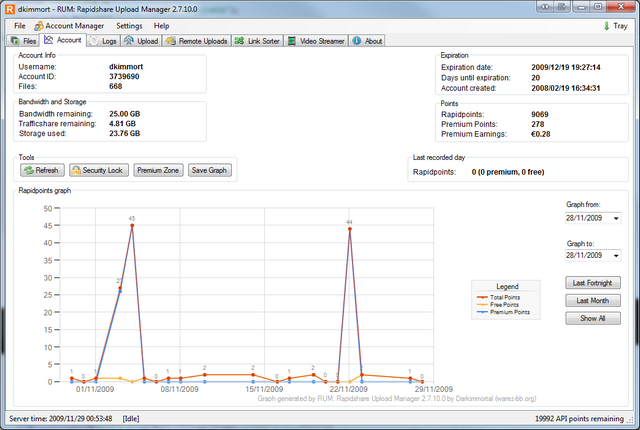Click Rapidpoints value 9069
Viewport: 640px width, 430px height.
[x=540, y=114]
